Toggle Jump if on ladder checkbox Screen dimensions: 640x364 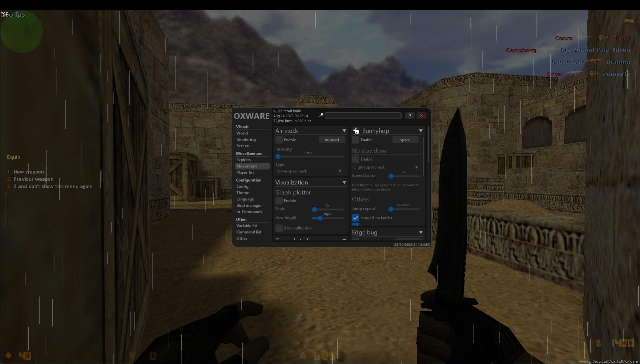point(355,217)
